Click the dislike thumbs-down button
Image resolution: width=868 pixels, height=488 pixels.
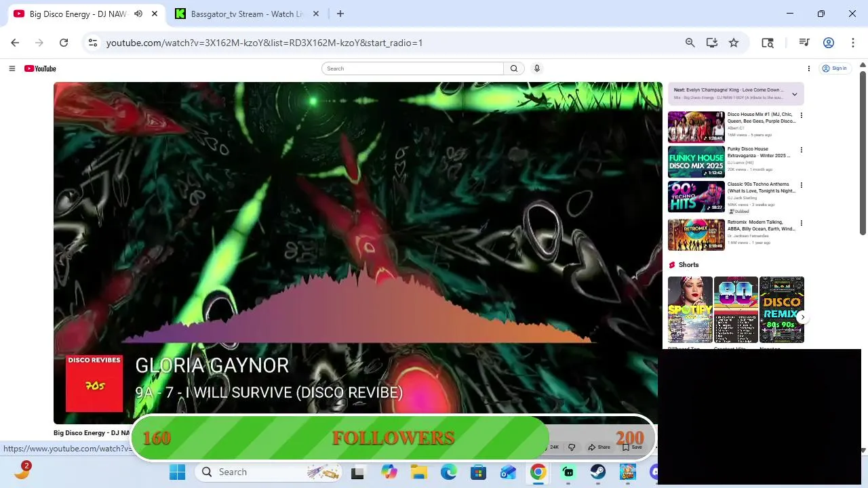[572, 447]
